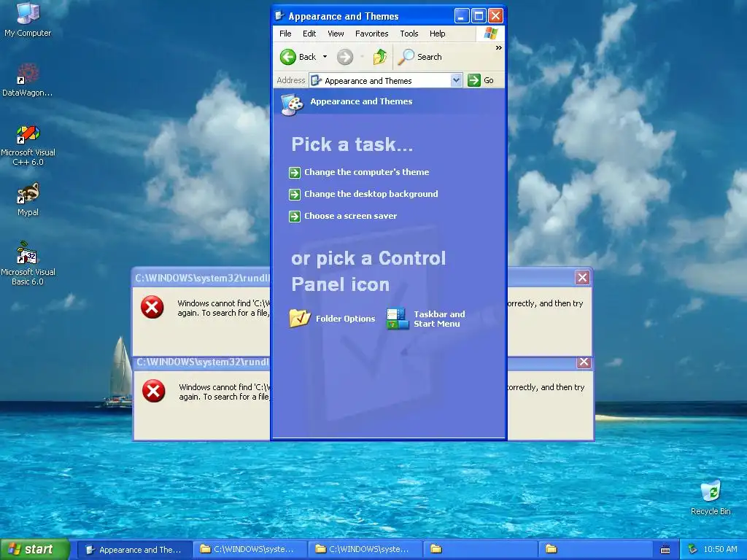Open the Edit menu
The width and height of the screenshot is (747, 560).
tap(309, 34)
